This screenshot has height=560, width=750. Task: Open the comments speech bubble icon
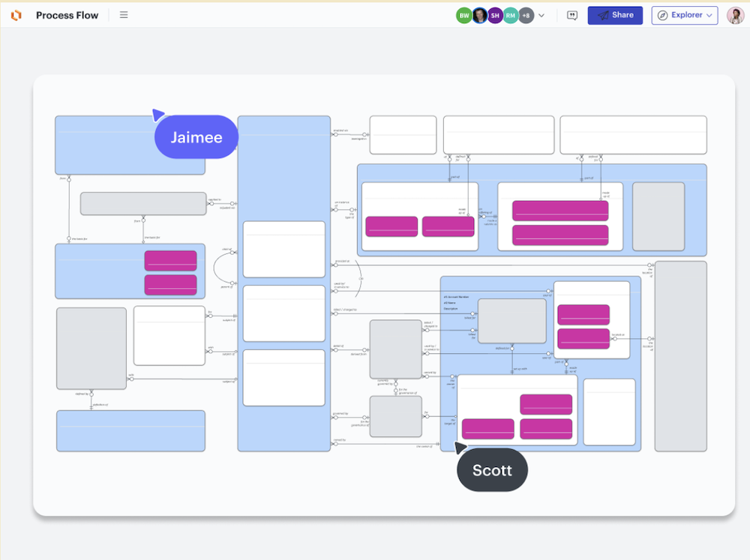(572, 16)
